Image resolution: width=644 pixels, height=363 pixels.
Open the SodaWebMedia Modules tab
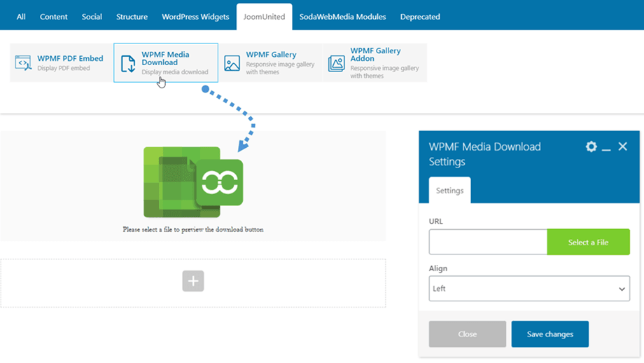342,17
